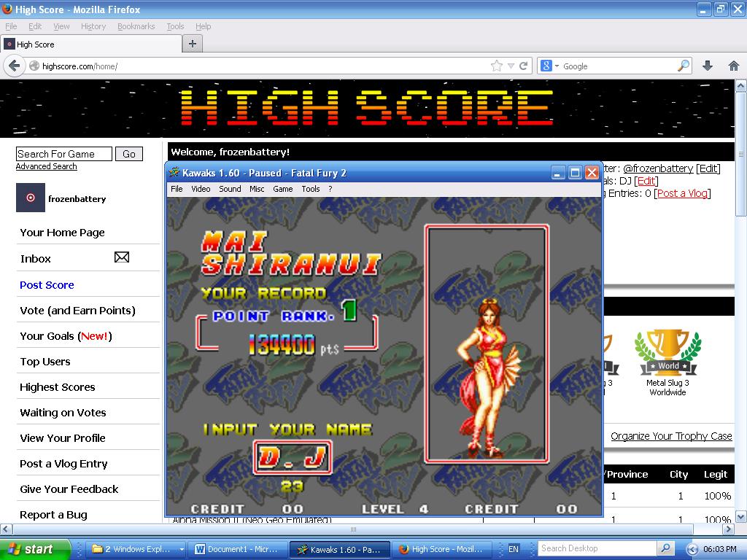
Task: Click the Google search input box
Action: [x=619, y=66]
